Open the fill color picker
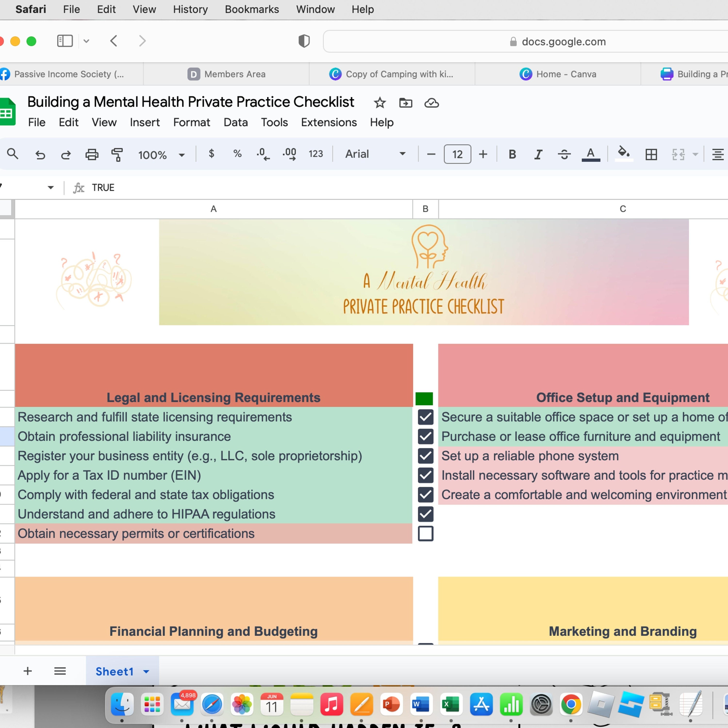 624,153
